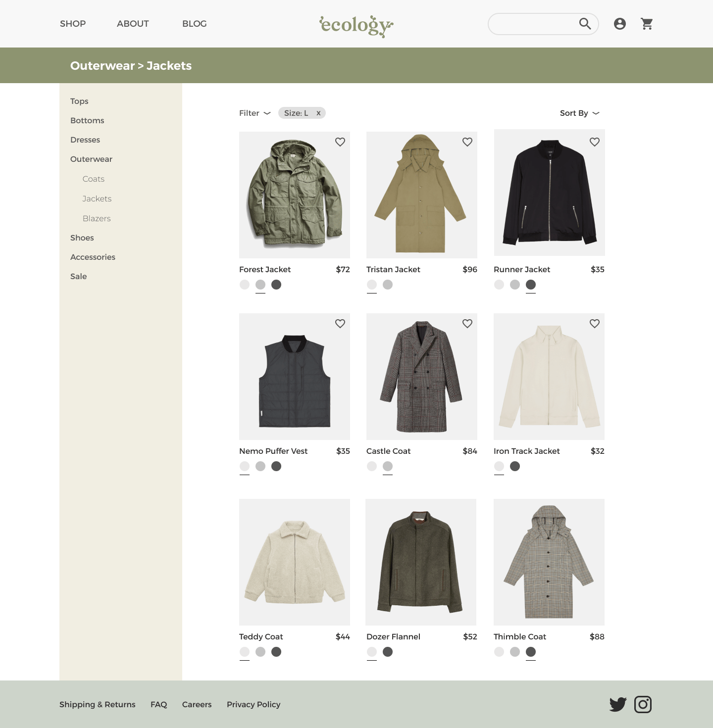Viewport: 713px width, 728px height.
Task: Favorite the Tristan Jacket with heart
Action: tap(467, 142)
